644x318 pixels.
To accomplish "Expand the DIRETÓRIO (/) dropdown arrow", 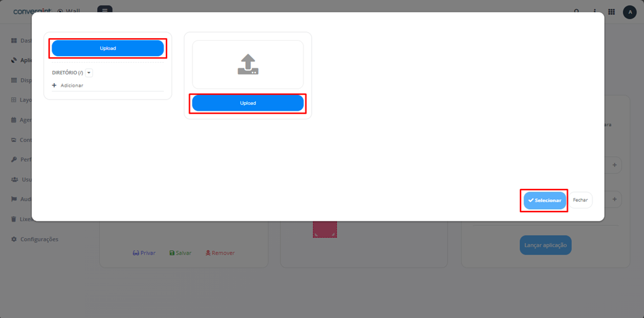I will 89,73.
